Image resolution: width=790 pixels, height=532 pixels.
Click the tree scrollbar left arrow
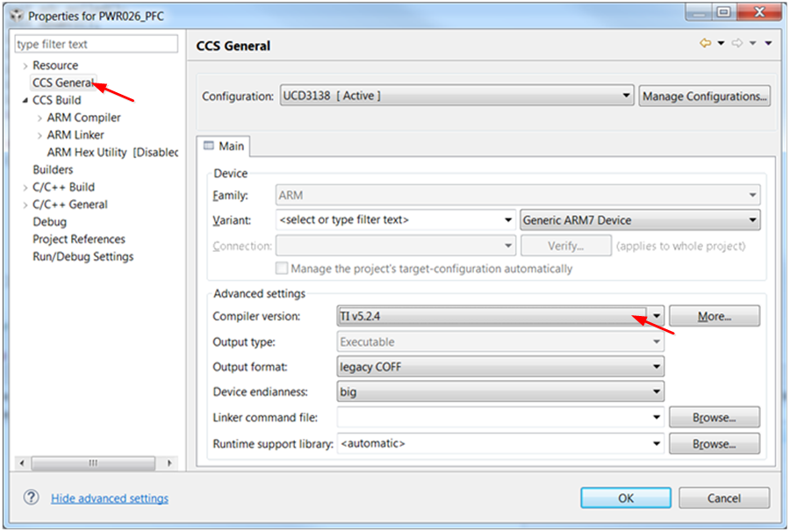(x=22, y=463)
